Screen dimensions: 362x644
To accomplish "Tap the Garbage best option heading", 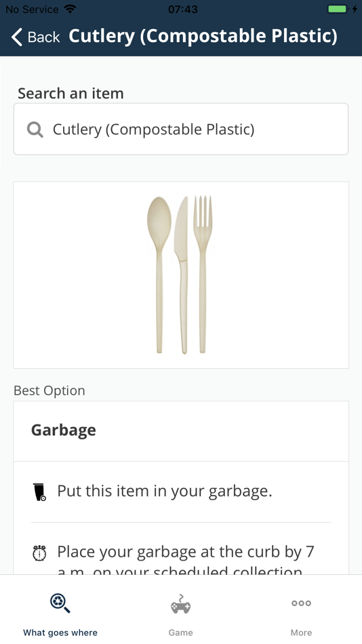I will (64, 430).
